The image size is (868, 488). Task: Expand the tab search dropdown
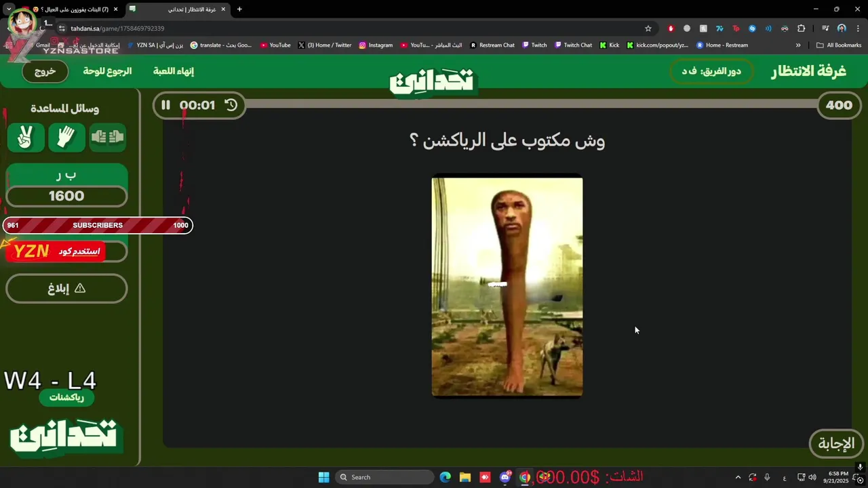pos(9,9)
